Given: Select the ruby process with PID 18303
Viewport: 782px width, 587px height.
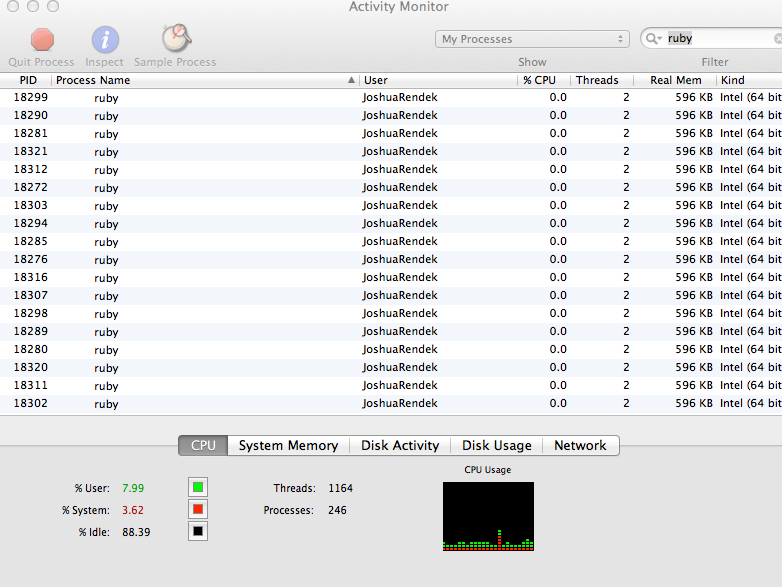Looking at the screenshot, I should point(391,205).
